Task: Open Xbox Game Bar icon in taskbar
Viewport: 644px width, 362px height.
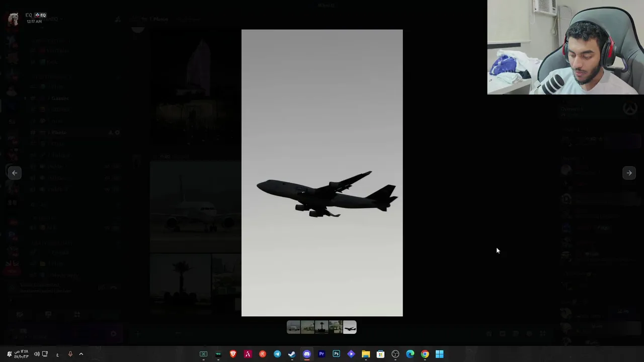Action: point(203,354)
